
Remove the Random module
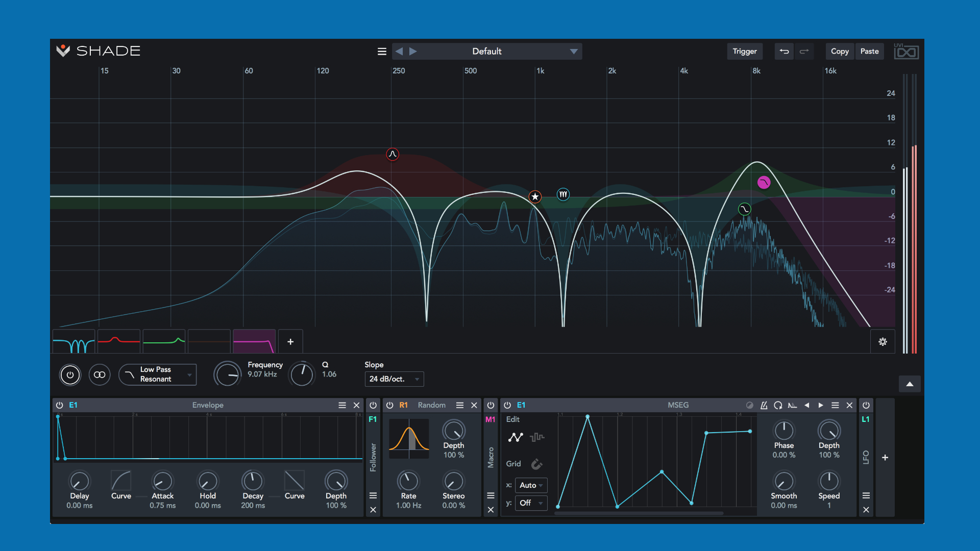tap(474, 405)
